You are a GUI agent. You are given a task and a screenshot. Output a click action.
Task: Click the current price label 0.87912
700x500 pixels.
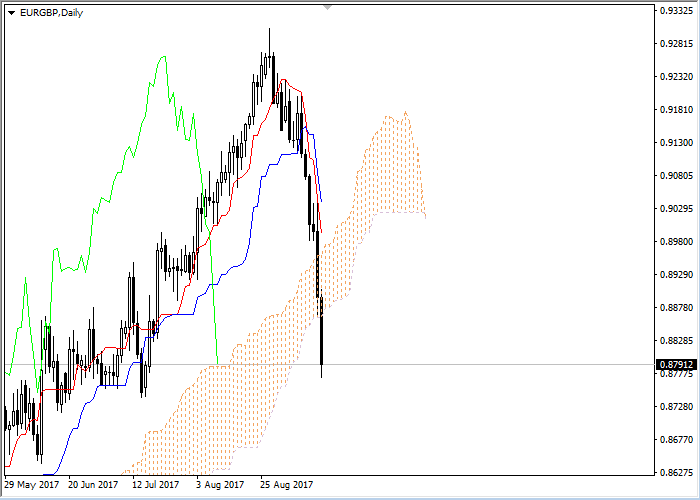coord(677,365)
